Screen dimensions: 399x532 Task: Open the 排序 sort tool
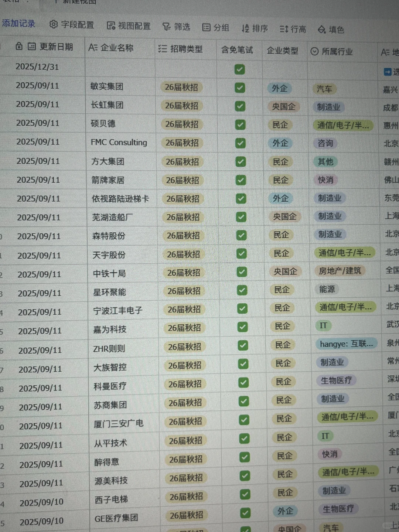(255, 28)
